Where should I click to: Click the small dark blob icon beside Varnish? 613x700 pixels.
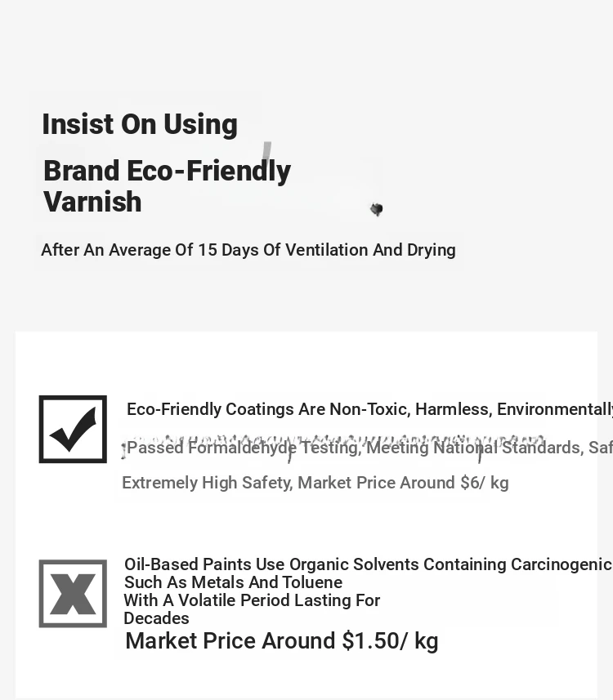pyautogui.click(x=376, y=209)
